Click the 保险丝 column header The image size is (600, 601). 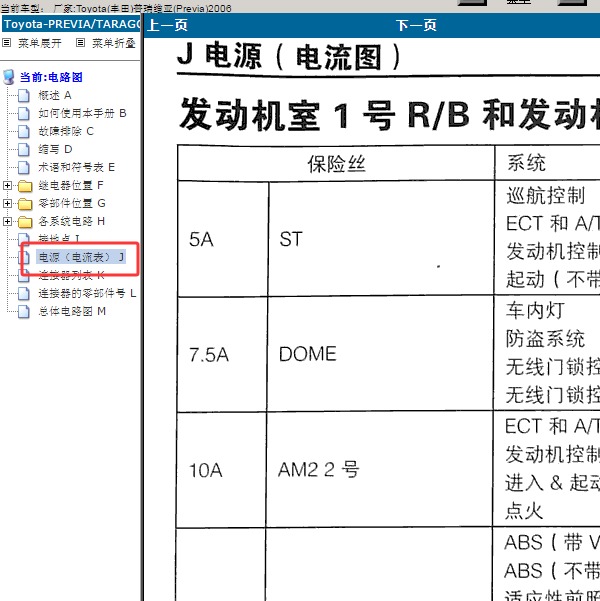pos(336,164)
